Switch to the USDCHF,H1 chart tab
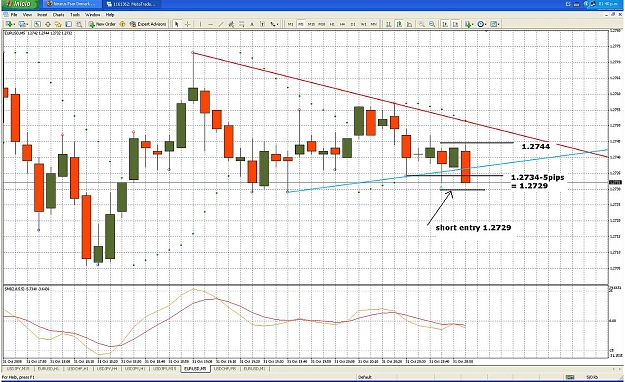Screen dimensions: 625x382 click(77, 369)
